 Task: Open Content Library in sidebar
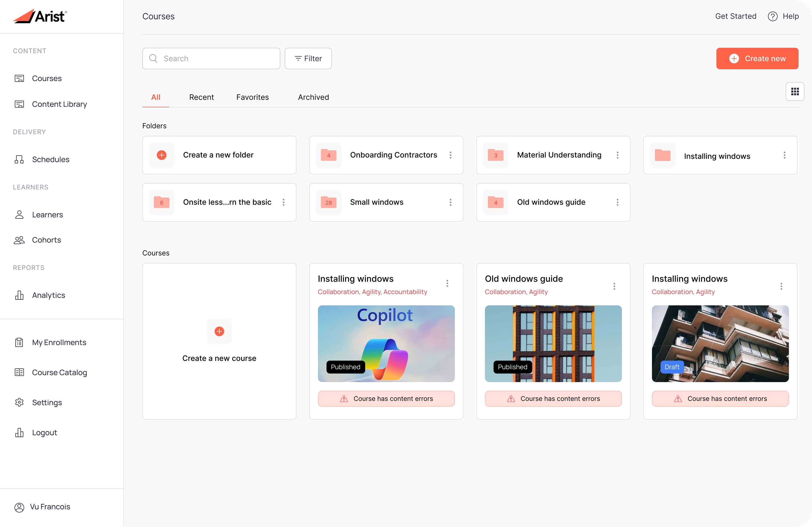coord(59,104)
